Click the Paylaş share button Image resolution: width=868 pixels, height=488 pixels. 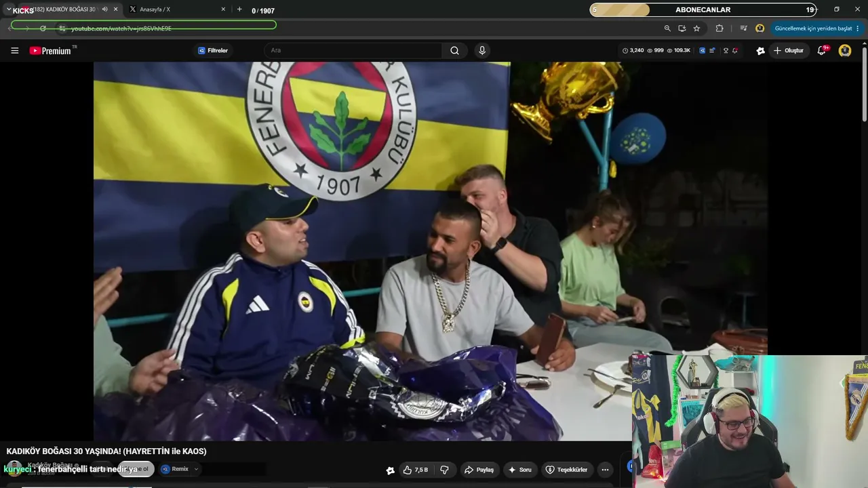tap(479, 470)
